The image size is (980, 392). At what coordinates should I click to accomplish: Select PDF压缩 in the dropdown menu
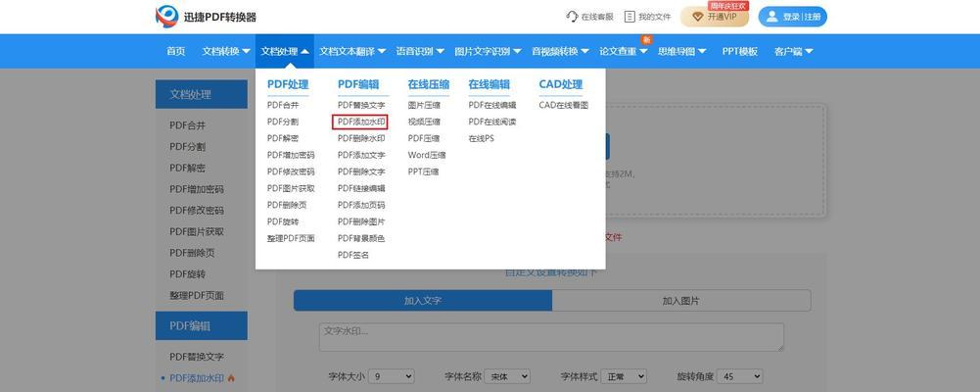424,138
